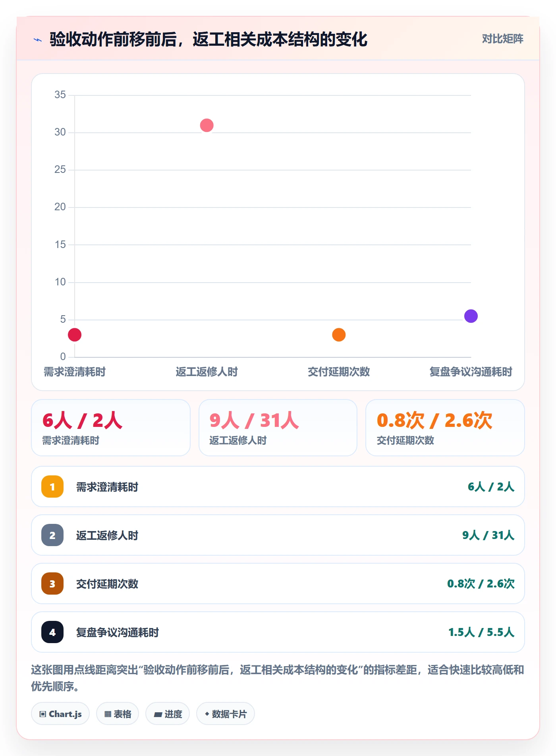Click the 9人 / 31人 summary card

(278, 428)
